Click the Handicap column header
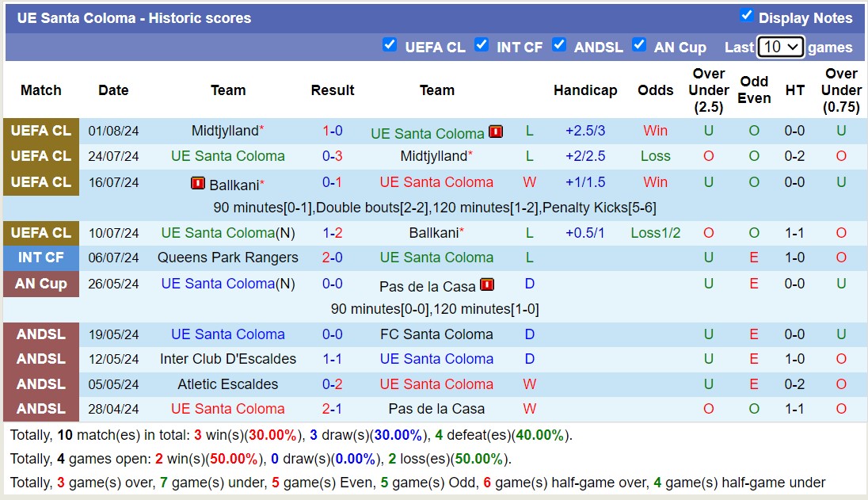 click(x=585, y=90)
